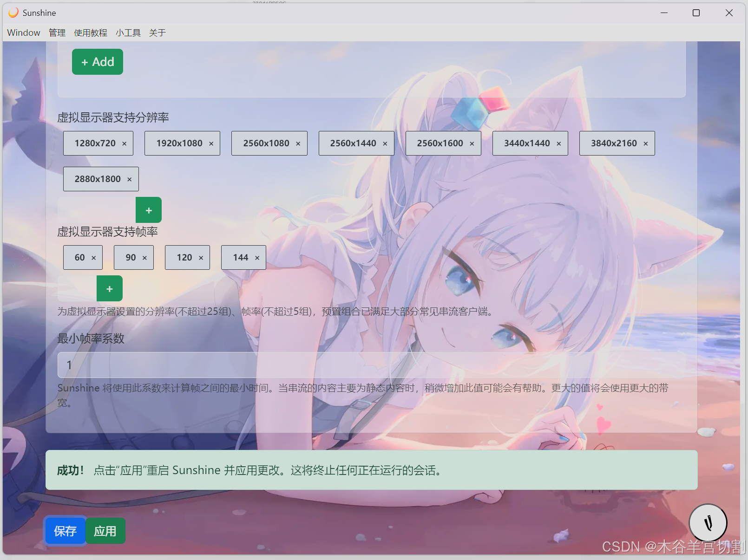Remove the 2560x1080 resolution tag

[x=298, y=143]
